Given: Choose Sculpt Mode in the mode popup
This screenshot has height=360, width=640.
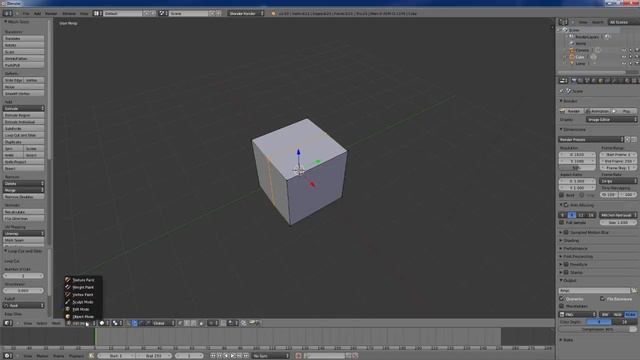Looking at the screenshot, I should pos(83,302).
